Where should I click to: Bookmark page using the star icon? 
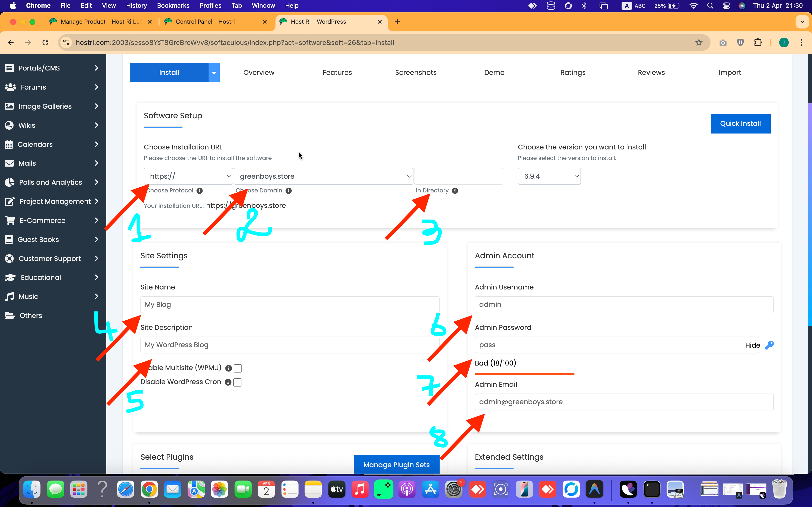(x=699, y=42)
